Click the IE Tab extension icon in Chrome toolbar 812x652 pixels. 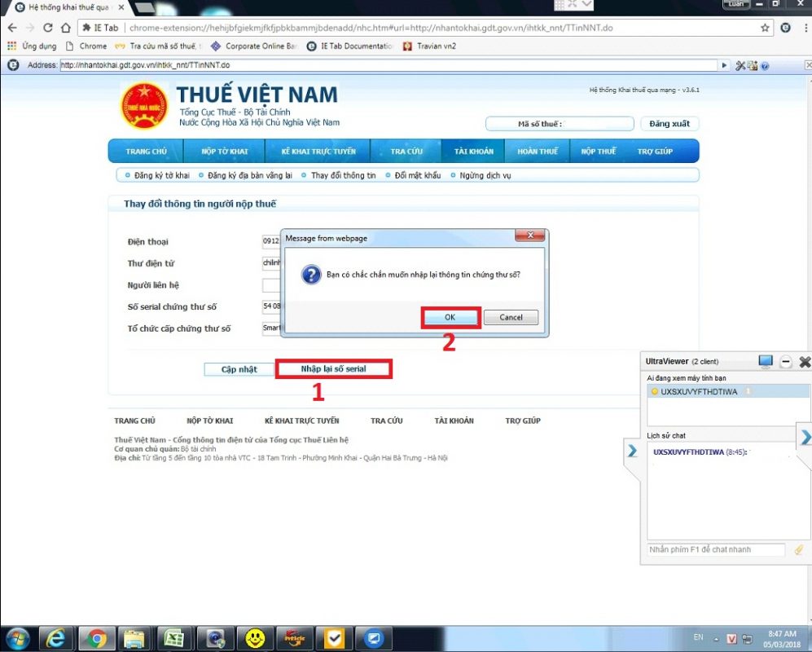click(786, 28)
